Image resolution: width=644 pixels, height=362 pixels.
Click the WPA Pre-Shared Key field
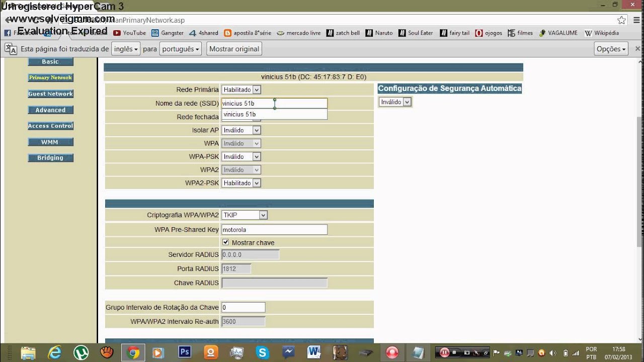click(x=274, y=230)
